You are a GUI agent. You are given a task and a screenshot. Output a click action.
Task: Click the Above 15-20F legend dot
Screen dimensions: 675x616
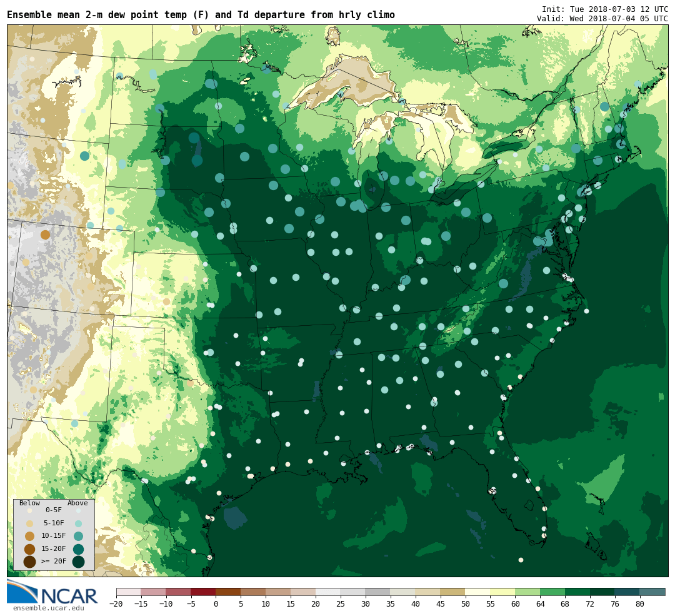pyautogui.click(x=78, y=549)
